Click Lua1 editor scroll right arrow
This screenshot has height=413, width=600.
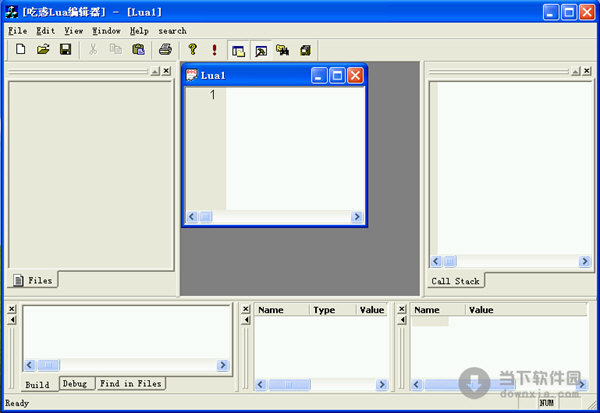click(x=357, y=217)
